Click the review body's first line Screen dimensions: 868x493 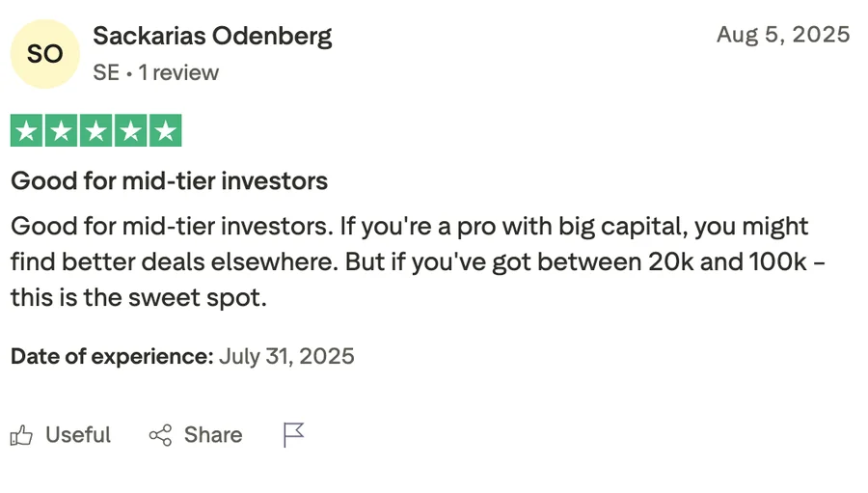click(409, 227)
